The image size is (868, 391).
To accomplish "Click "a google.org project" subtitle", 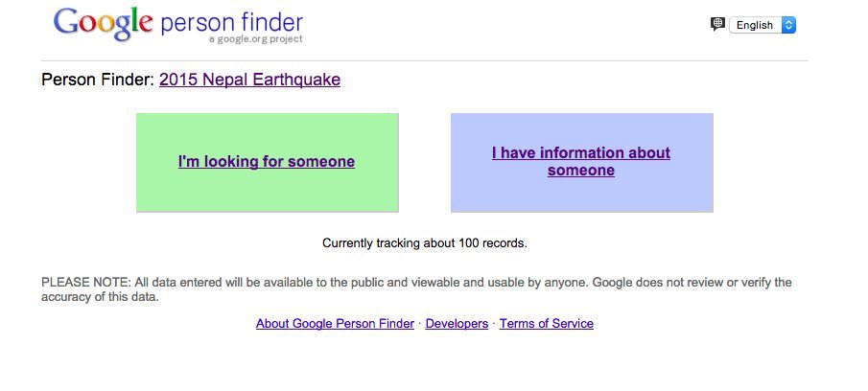I will 256,39.
